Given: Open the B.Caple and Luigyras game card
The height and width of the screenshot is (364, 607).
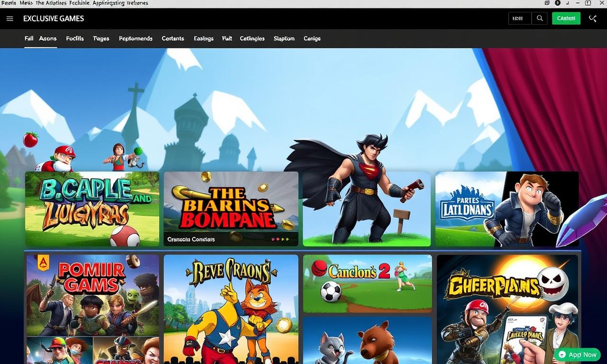Looking at the screenshot, I should pos(92,209).
